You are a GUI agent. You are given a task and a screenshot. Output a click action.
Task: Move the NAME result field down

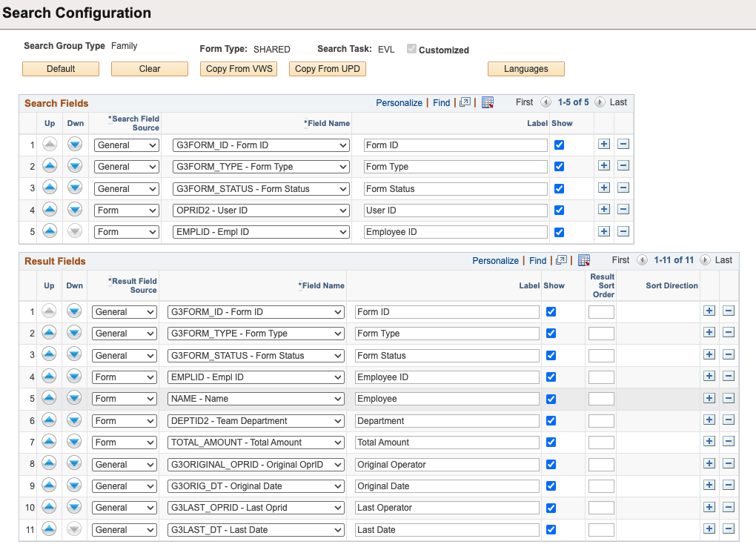[73, 398]
